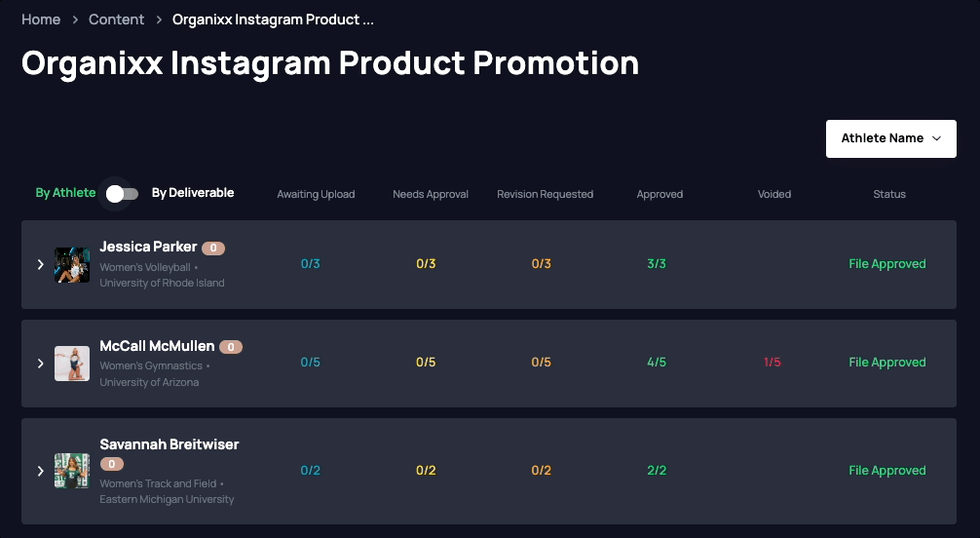The width and height of the screenshot is (980, 538).
Task: Go to the Home breadcrumb
Action: 41,19
